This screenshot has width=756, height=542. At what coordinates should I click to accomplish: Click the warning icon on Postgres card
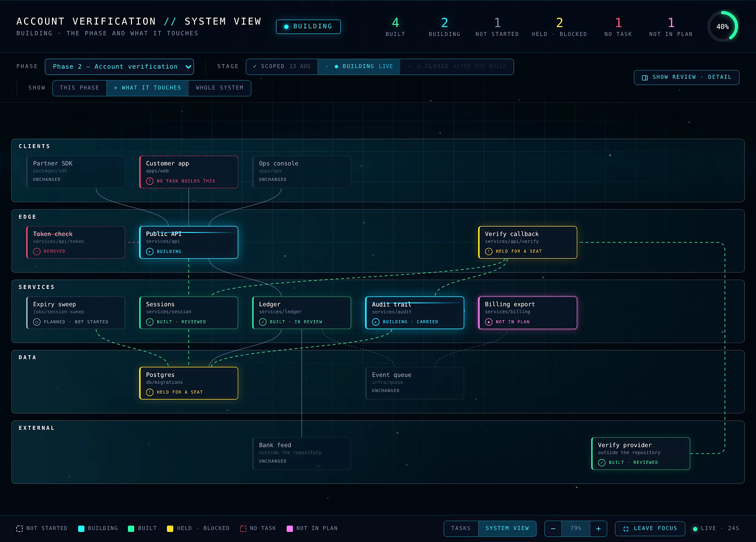[150, 392]
